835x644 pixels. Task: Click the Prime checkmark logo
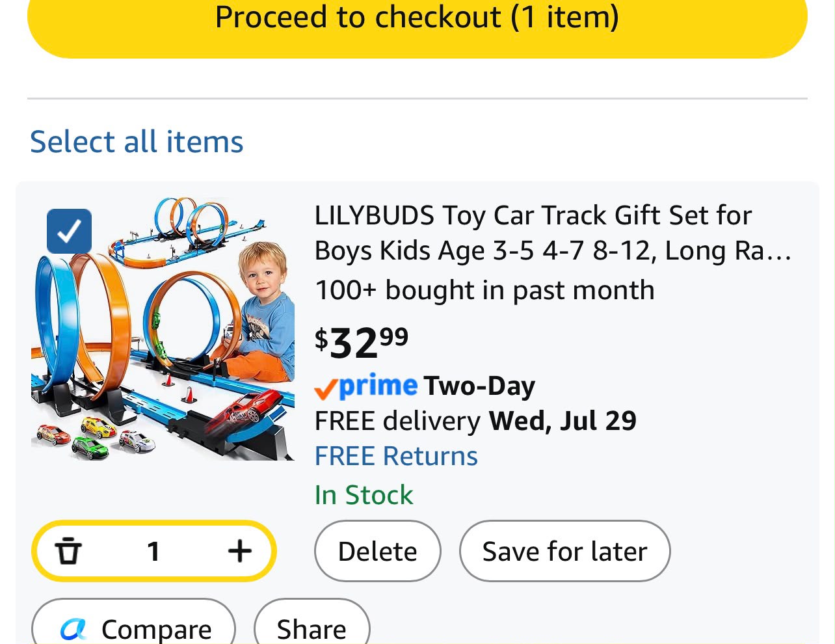[x=365, y=386]
